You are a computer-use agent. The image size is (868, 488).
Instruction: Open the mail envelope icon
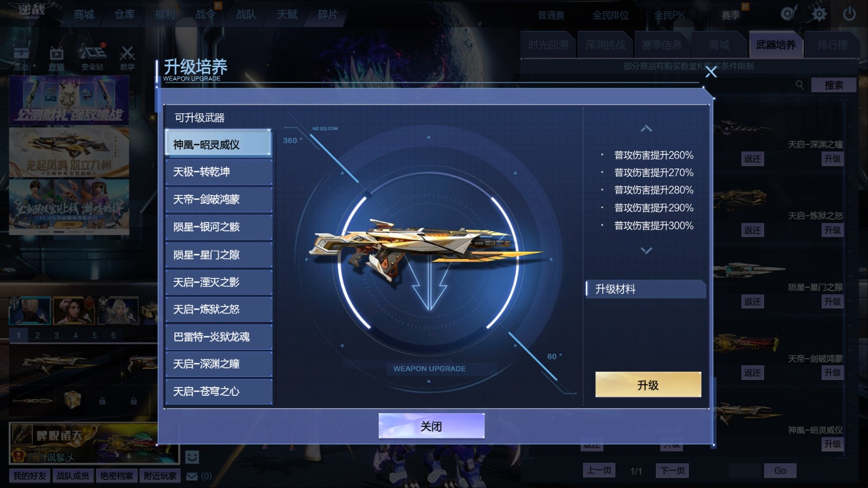[192, 476]
